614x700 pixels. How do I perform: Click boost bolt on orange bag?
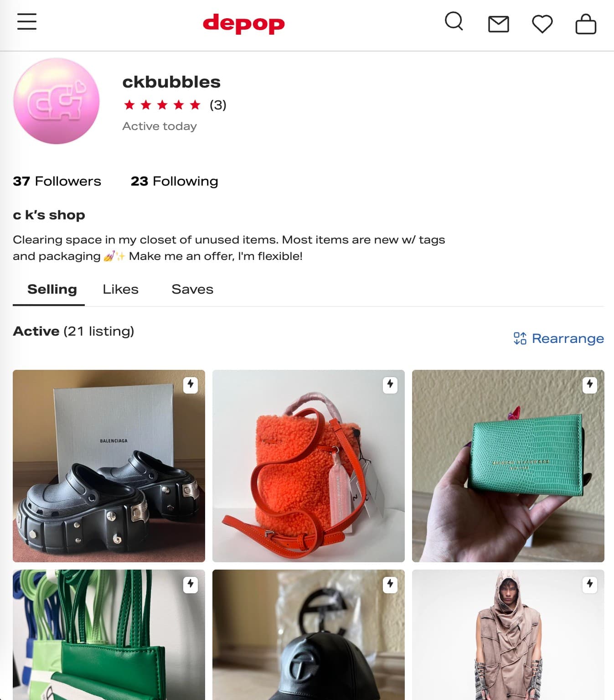click(390, 384)
